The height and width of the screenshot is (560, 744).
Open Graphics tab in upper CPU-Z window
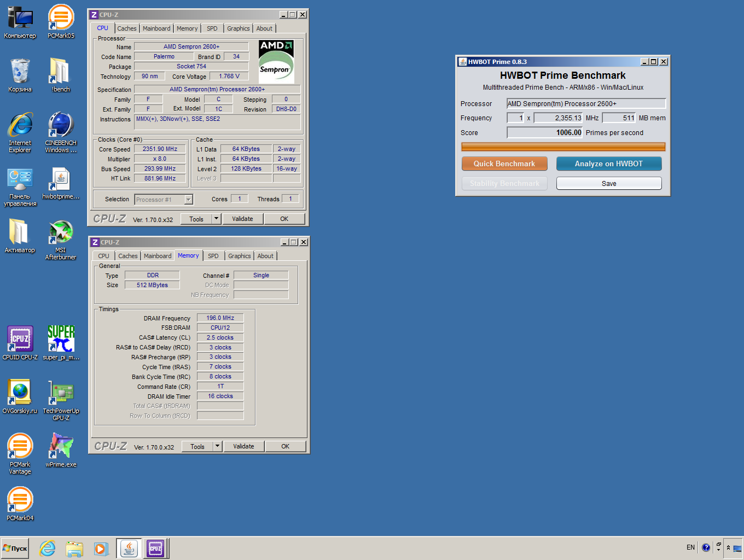[239, 28]
